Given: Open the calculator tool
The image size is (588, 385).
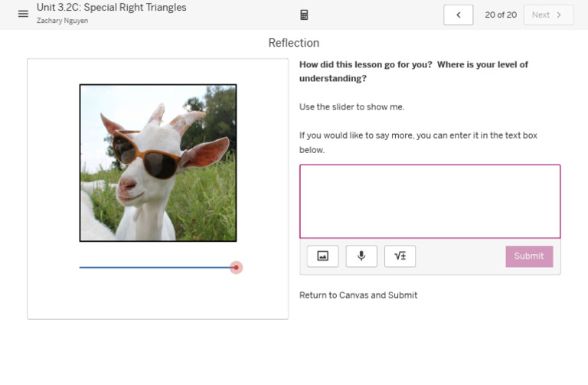Looking at the screenshot, I should [304, 15].
